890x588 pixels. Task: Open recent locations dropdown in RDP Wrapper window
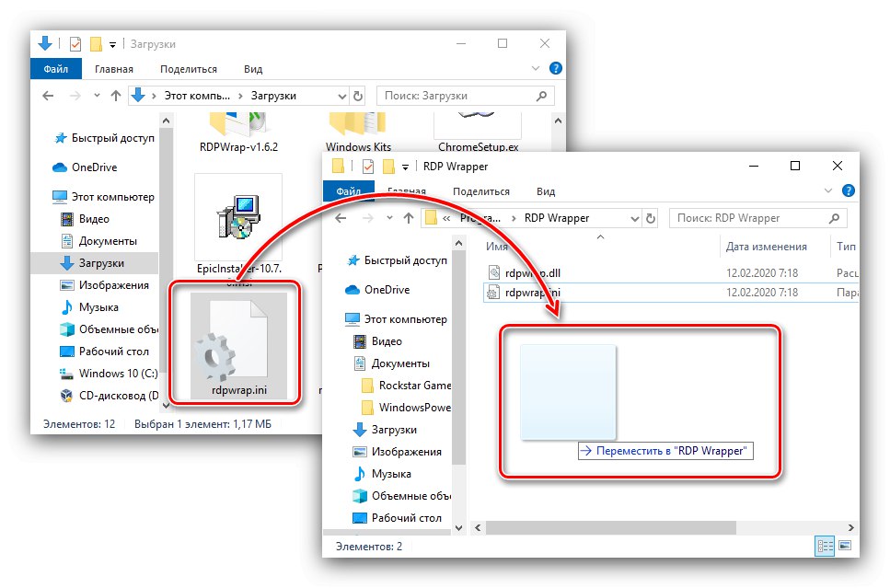pyautogui.click(x=389, y=218)
